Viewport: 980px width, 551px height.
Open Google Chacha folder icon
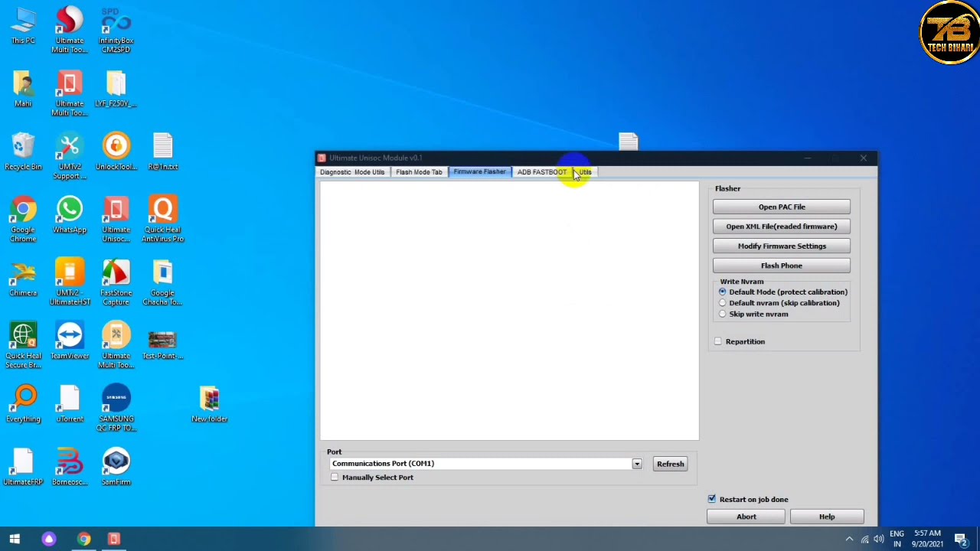point(163,283)
